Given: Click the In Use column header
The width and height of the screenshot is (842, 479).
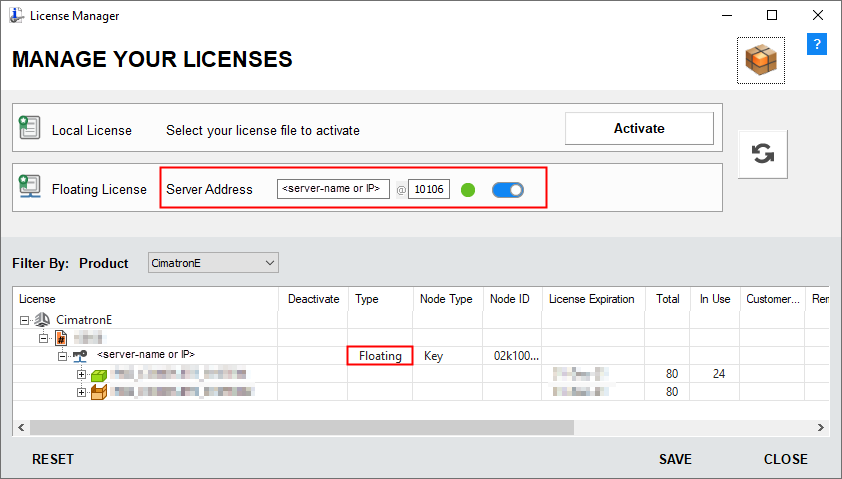Looking at the screenshot, I should (x=715, y=299).
